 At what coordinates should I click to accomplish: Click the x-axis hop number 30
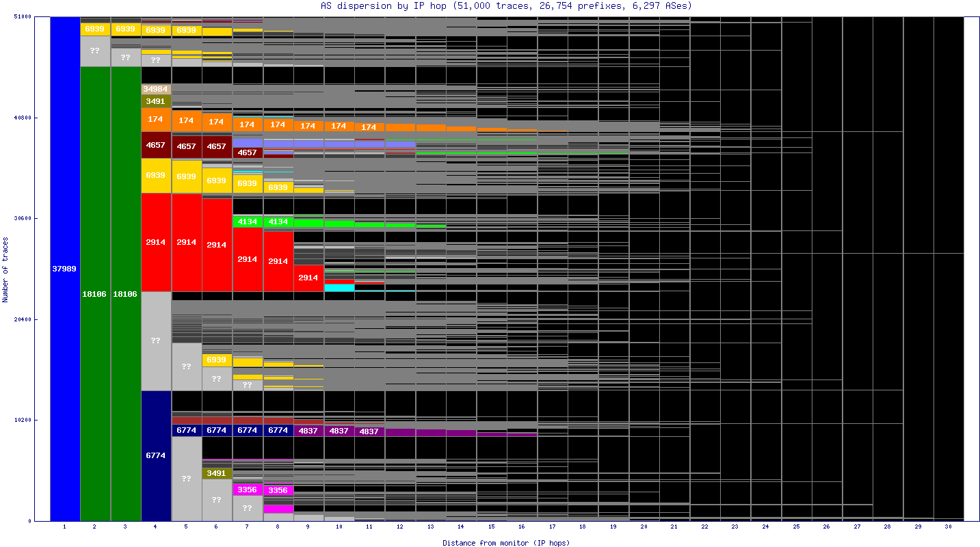pyautogui.click(x=949, y=527)
